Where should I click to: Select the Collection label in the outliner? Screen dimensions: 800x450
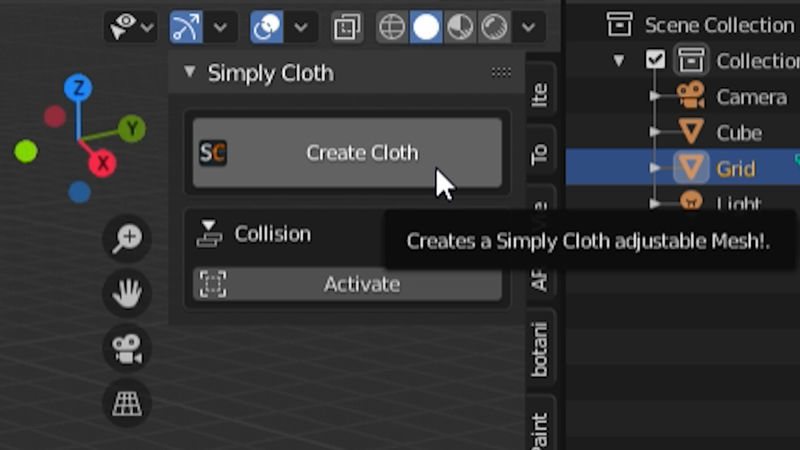click(758, 61)
